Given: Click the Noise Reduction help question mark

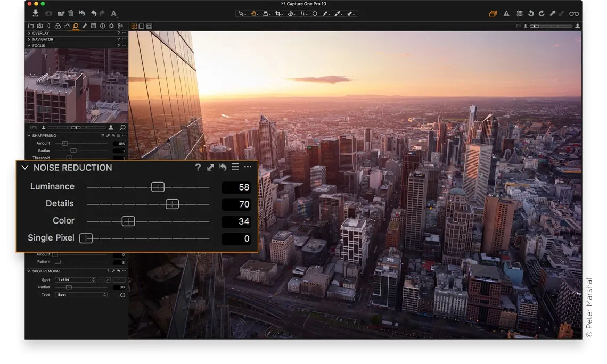Looking at the screenshot, I should (198, 168).
